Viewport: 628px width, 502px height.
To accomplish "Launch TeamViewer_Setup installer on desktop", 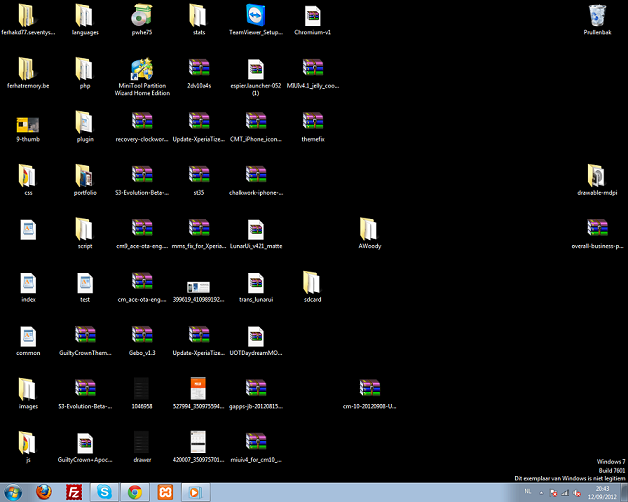I will pos(256,16).
